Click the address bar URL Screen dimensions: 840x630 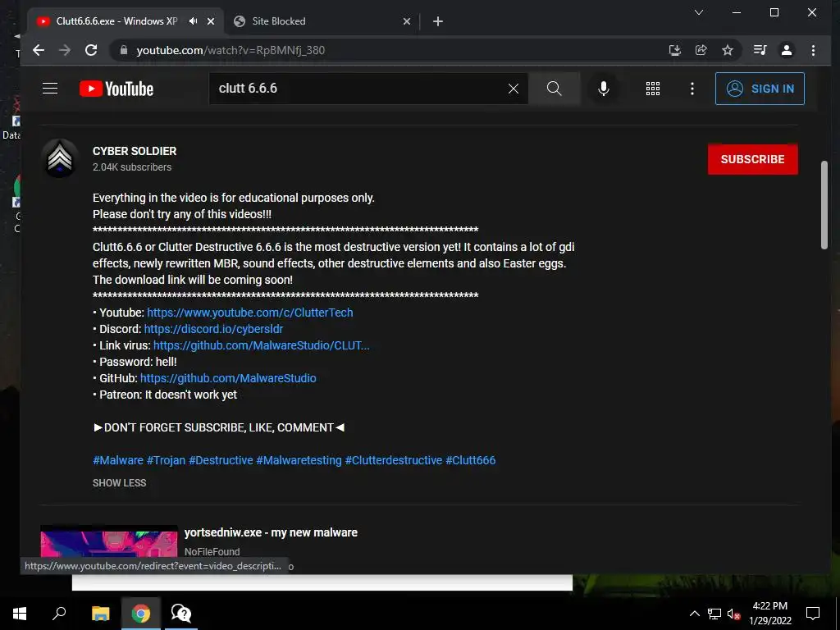(x=231, y=50)
